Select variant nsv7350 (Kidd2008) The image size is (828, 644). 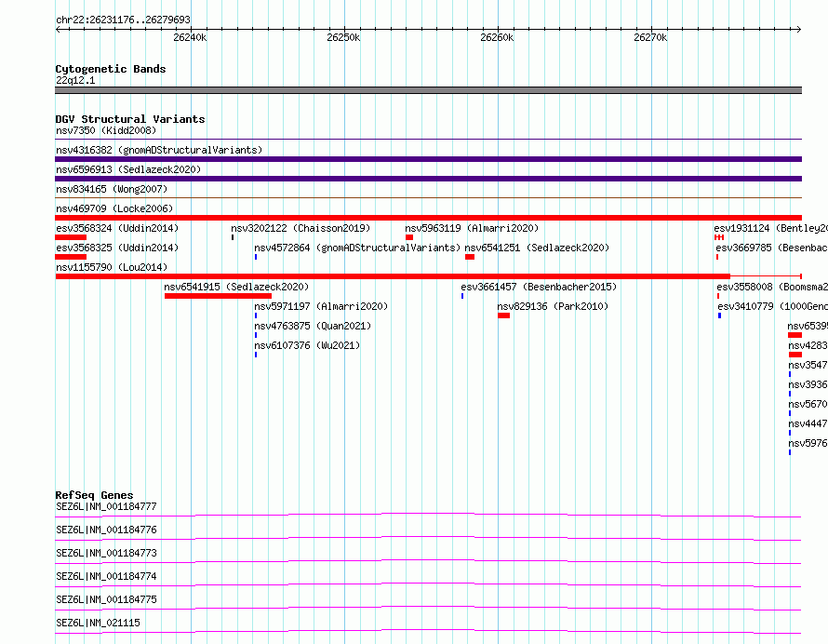tap(106, 130)
